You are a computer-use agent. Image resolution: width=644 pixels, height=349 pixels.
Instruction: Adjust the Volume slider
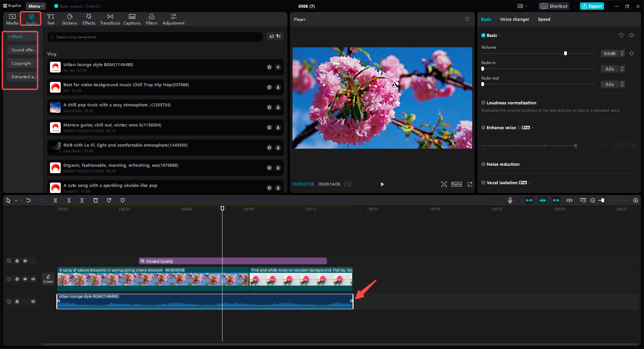566,53
